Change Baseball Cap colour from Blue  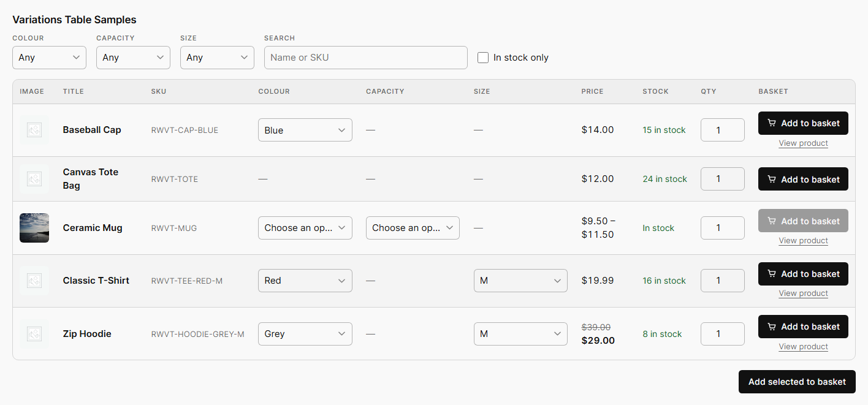(305, 130)
